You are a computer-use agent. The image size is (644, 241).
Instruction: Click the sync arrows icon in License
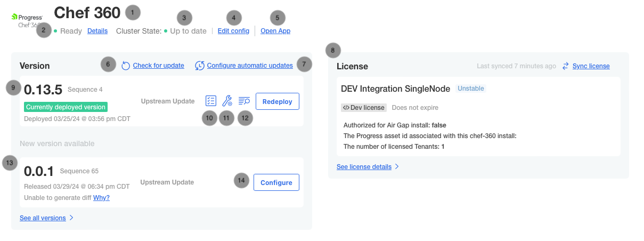pyautogui.click(x=565, y=66)
